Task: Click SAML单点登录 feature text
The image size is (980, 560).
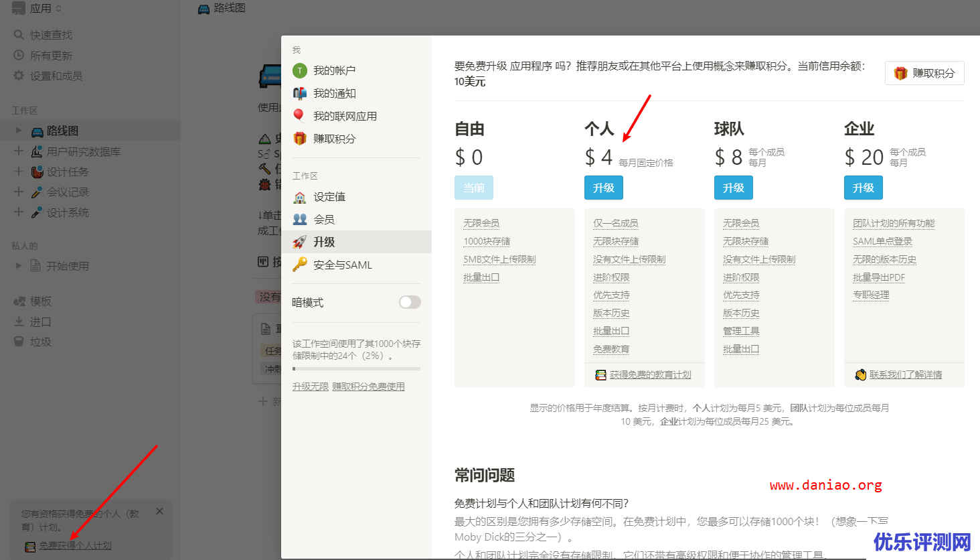Action: (x=882, y=241)
